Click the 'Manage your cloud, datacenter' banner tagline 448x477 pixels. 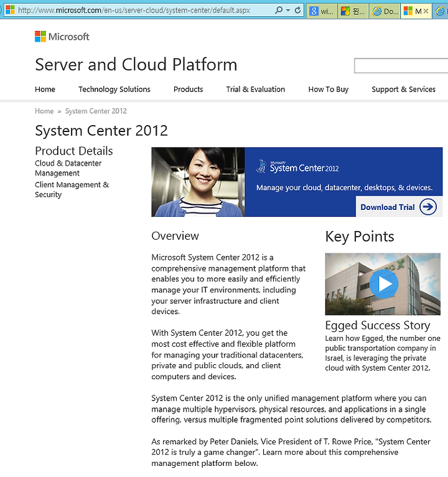[344, 187]
